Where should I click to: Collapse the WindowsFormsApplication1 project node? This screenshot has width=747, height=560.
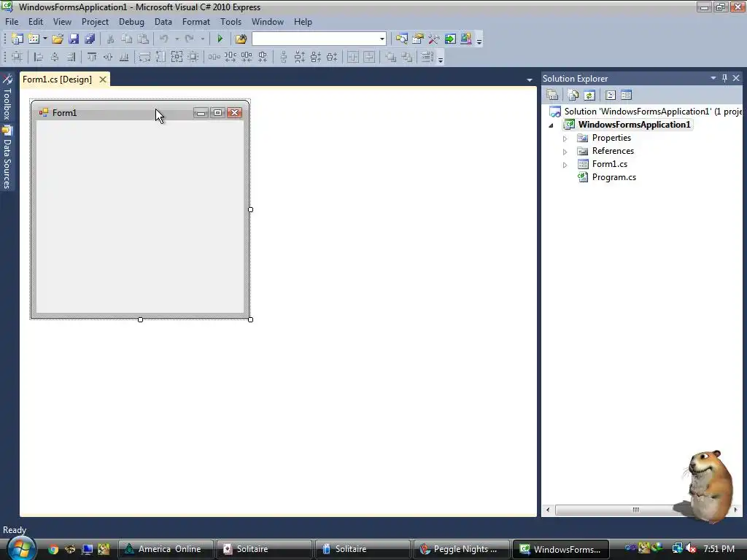pyautogui.click(x=551, y=125)
